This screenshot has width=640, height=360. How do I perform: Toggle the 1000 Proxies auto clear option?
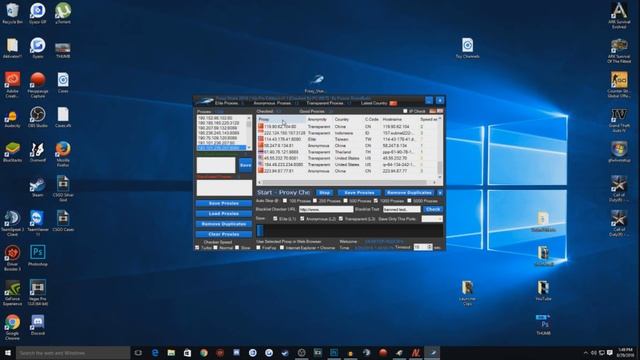376,201
